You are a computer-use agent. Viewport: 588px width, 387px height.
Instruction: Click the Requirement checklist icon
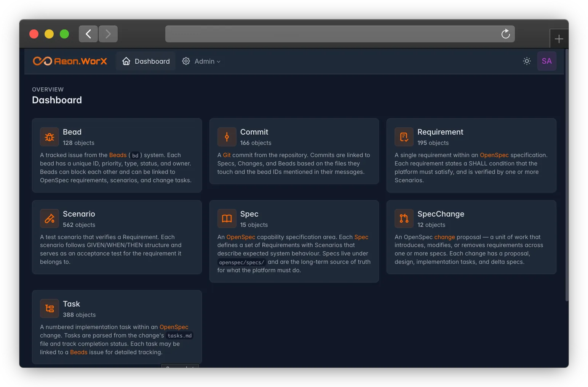point(404,137)
